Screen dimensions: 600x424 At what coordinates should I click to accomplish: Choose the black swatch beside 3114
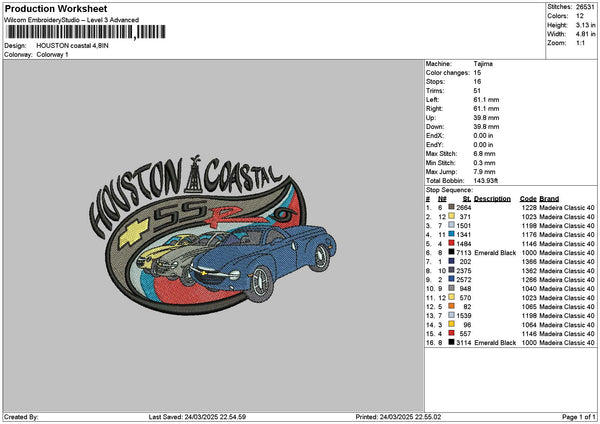coord(451,342)
